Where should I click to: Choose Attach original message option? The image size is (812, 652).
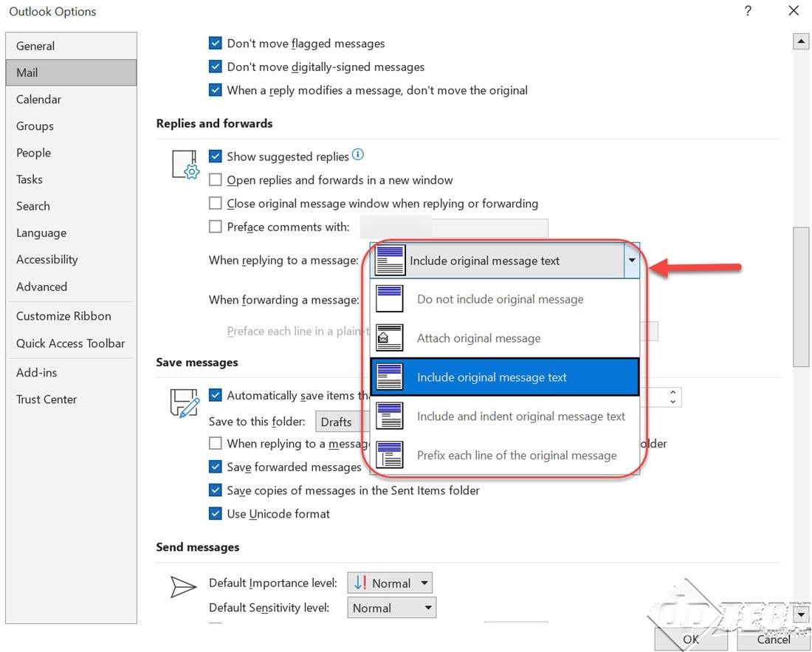click(505, 337)
